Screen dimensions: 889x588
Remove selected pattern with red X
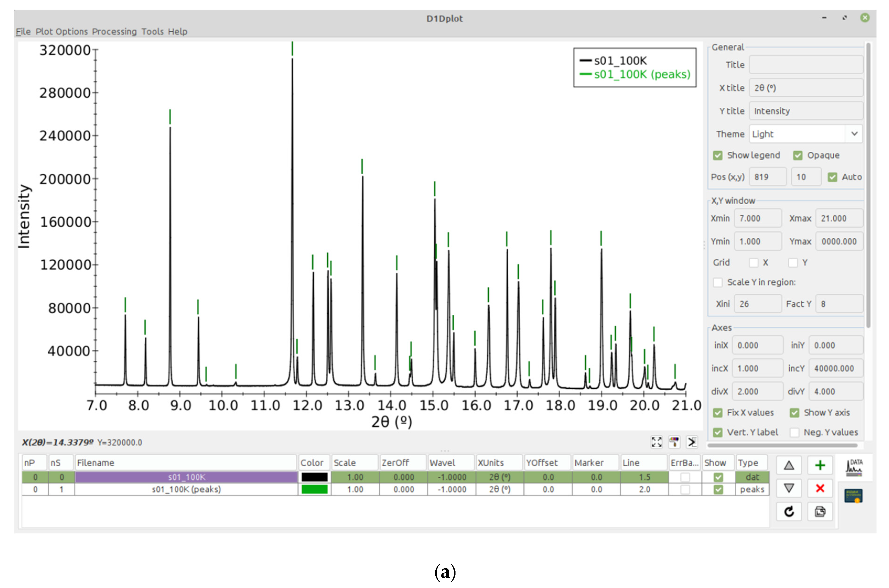(820, 488)
